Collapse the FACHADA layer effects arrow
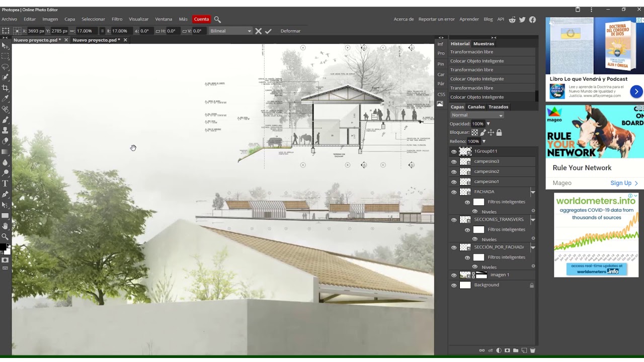Image resolution: width=644 pixels, height=362 pixels. [x=533, y=192]
